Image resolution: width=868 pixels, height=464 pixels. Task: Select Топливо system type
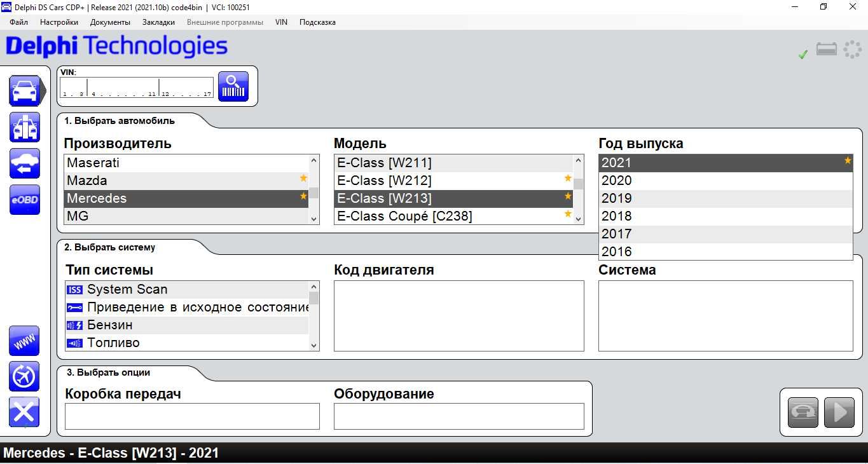[186, 343]
